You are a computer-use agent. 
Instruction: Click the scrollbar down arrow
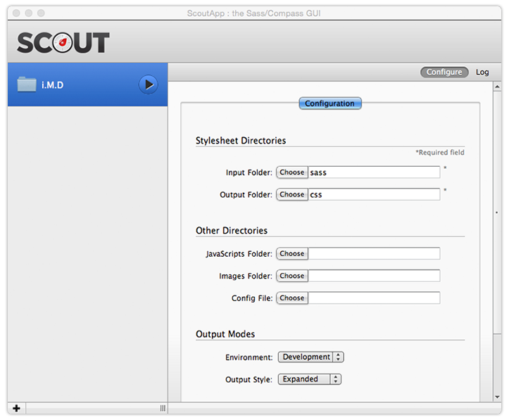(497, 397)
